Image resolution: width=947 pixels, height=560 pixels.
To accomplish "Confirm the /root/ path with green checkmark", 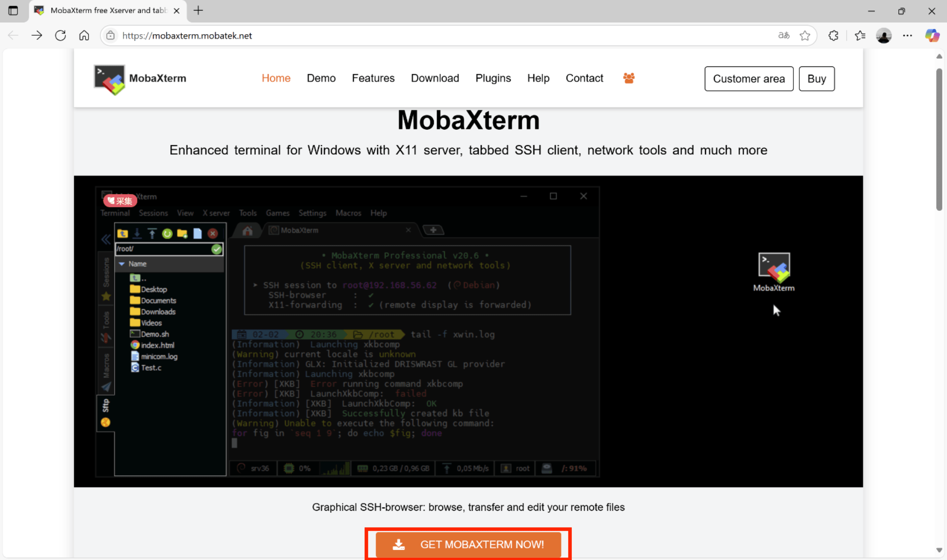I will [217, 249].
